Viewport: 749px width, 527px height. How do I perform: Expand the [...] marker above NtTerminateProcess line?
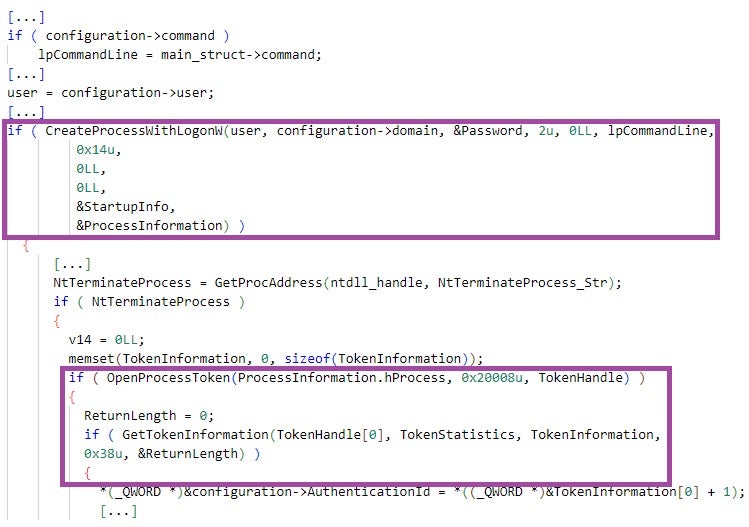72,263
